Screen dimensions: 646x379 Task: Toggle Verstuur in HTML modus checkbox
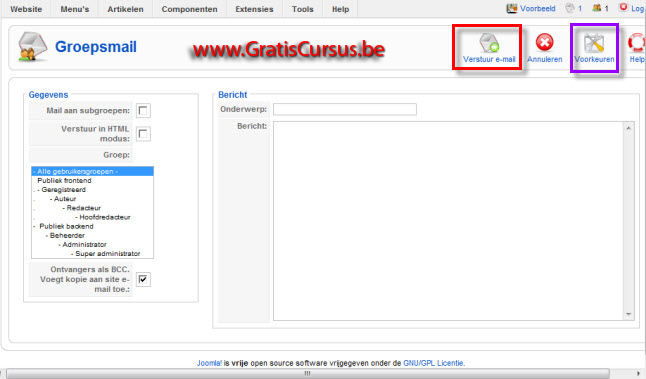point(143,134)
